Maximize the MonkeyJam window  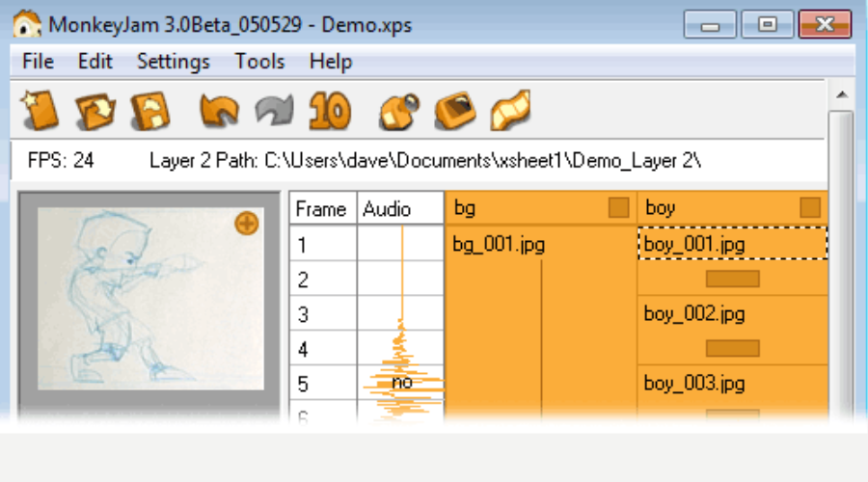tap(768, 24)
